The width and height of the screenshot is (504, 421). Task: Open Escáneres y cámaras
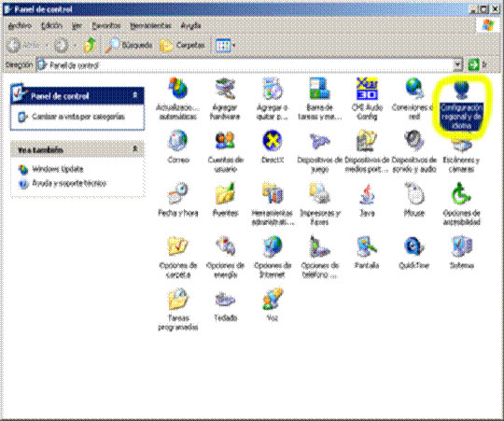[461, 156]
